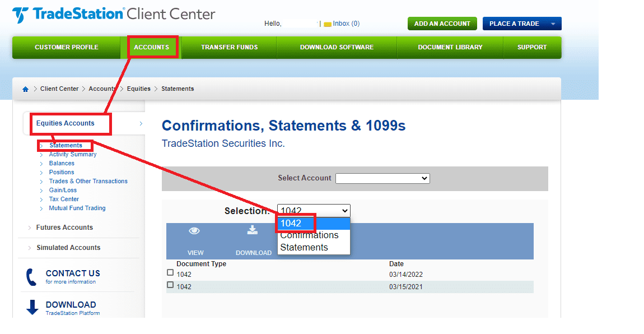
Task: Click the Download TradeStation Platform arrow icon
Action: [x=32, y=308]
